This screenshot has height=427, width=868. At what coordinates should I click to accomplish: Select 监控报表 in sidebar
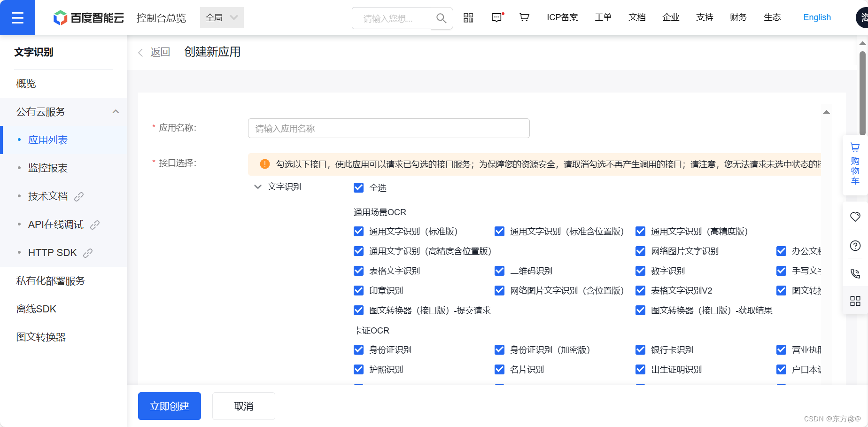click(x=48, y=168)
